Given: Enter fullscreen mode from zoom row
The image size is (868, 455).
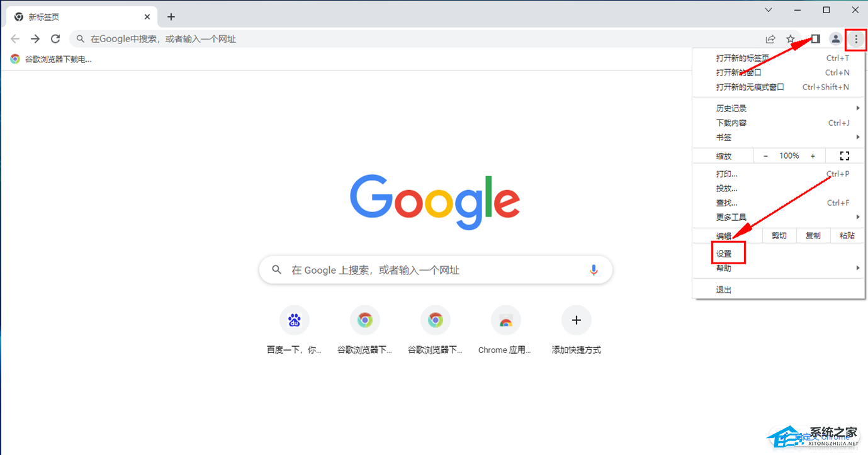Looking at the screenshot, I should point(845,155).
